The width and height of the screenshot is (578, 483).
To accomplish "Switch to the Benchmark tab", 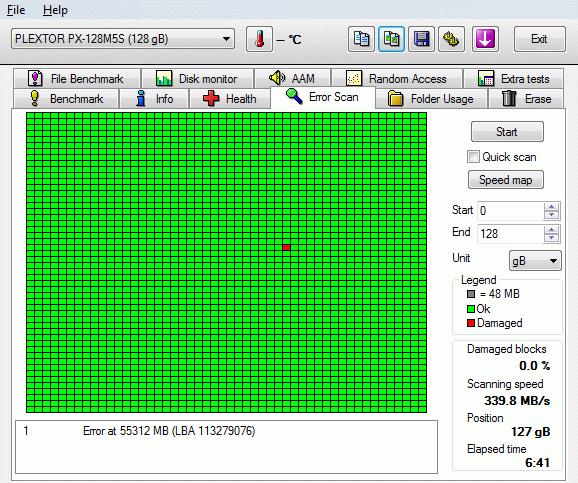I will 66,99.
